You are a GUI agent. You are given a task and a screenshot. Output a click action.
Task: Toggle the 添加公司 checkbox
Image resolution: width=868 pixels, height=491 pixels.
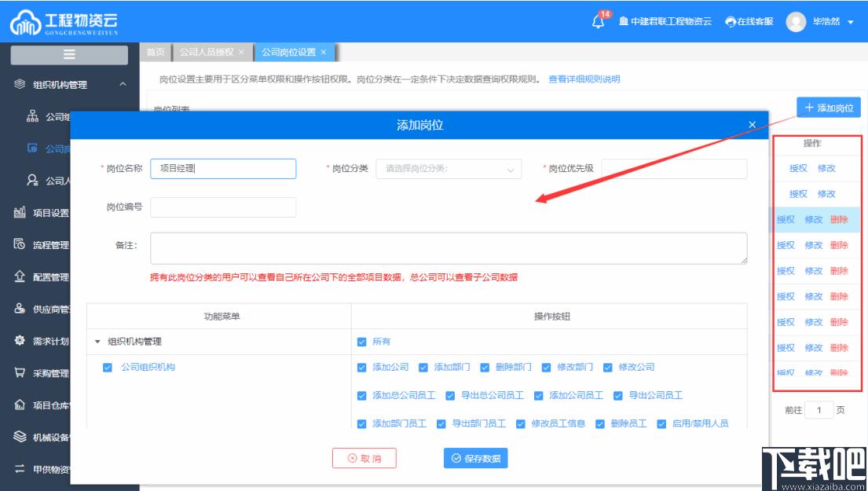tap(361, 368)
